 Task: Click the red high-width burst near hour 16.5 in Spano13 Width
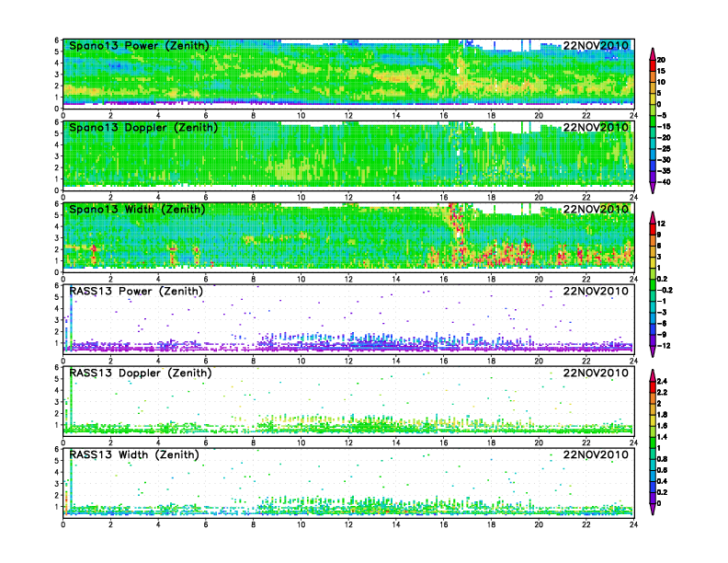(456, 227)
